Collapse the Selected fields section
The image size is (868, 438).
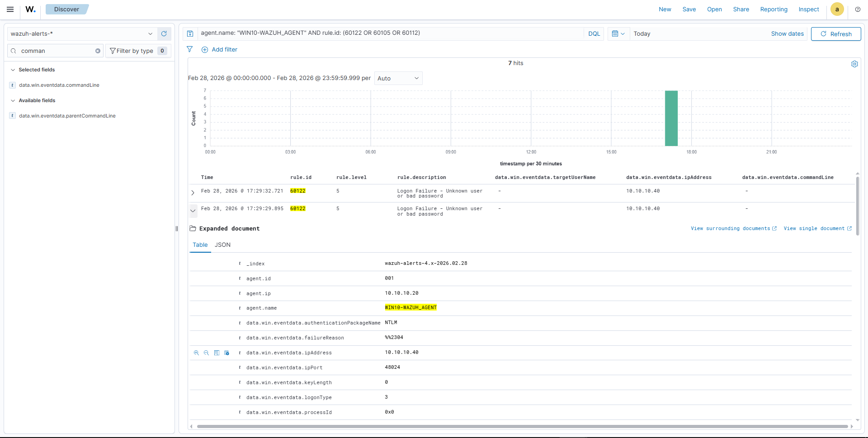(x=13, y=70)
